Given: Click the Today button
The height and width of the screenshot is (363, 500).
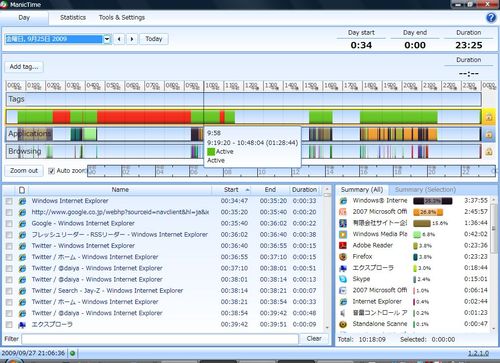Looking at the screenshot, I should point(154,39).
